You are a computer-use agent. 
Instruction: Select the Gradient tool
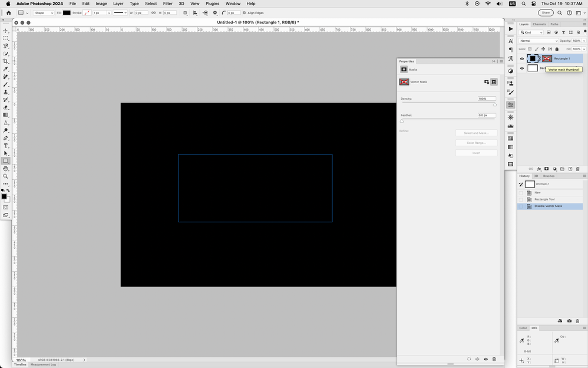tap(6, 115)
